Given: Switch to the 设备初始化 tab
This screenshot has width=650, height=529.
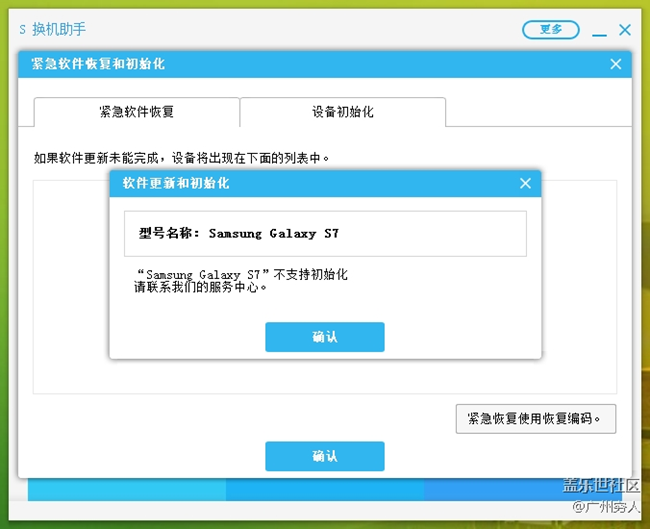Looking at the screenshot, I should pos(343,112).
